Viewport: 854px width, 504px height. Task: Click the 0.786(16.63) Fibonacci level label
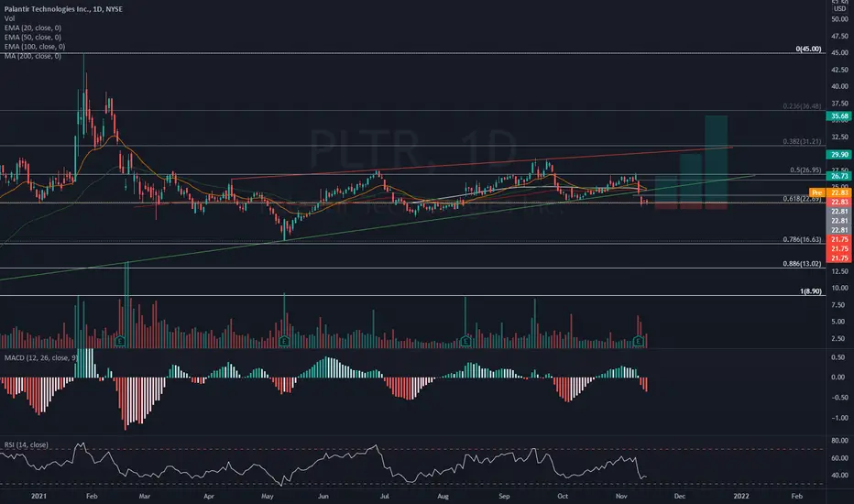point(802,239)
